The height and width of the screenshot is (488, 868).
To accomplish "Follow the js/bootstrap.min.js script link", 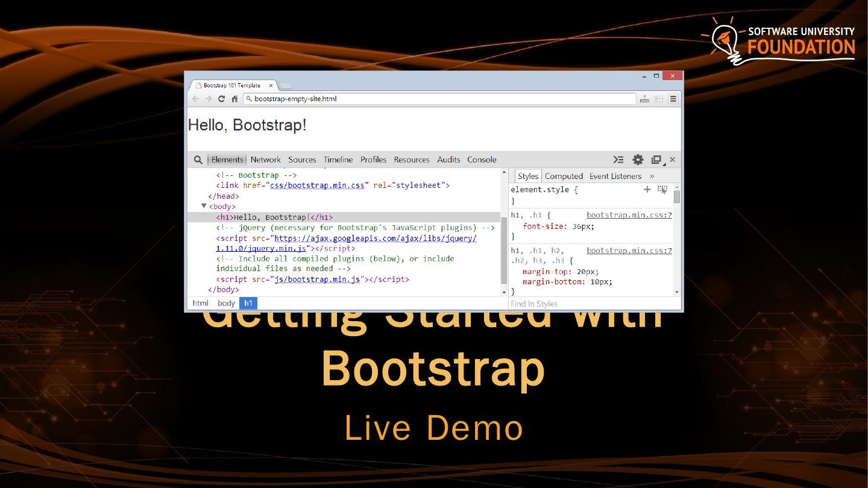I will point(317,279).
